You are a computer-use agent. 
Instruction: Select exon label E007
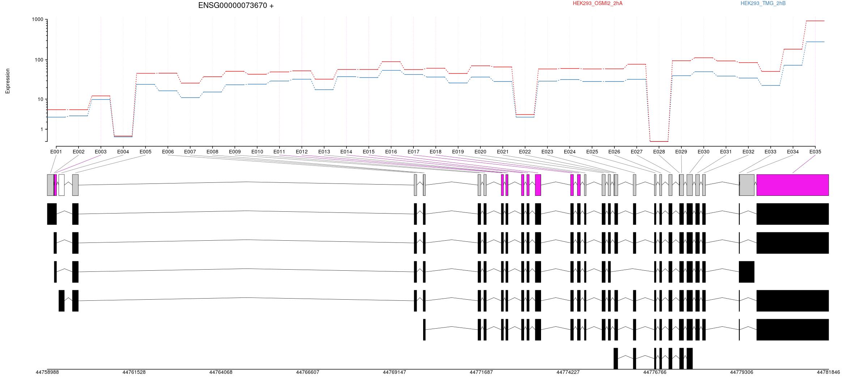click(x=190, y=152)
